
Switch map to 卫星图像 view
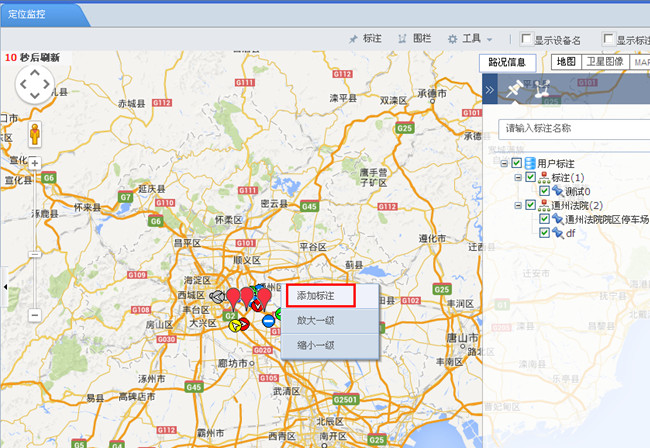click(x=604, y=62)
